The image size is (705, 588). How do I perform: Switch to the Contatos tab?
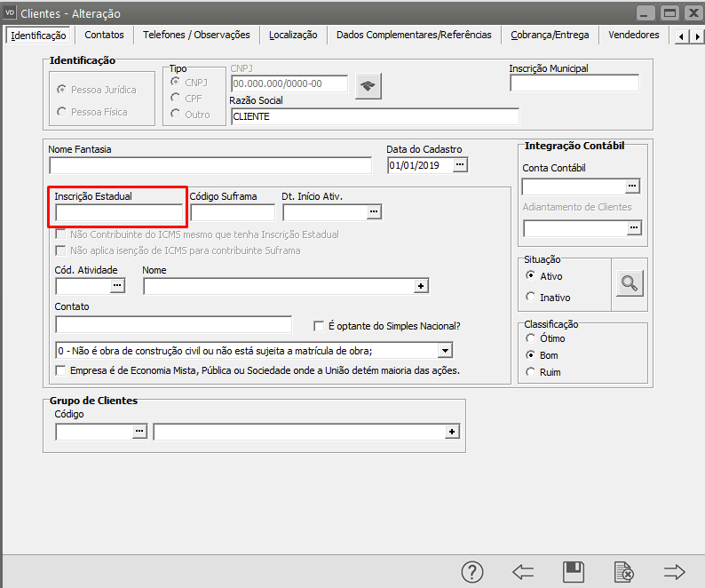click(x=104, y=36)
